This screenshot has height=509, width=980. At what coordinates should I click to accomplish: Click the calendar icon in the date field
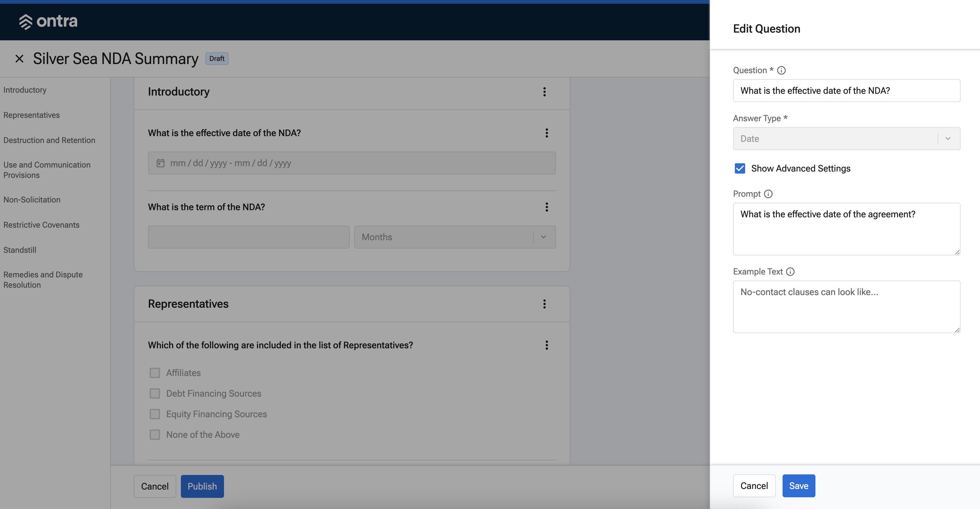161,163
